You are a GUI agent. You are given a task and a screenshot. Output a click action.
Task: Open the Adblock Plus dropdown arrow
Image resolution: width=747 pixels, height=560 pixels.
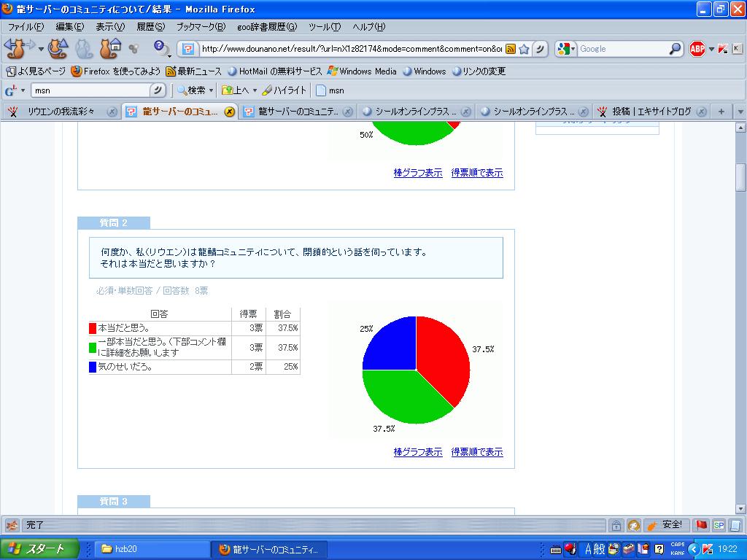[711, 49]
